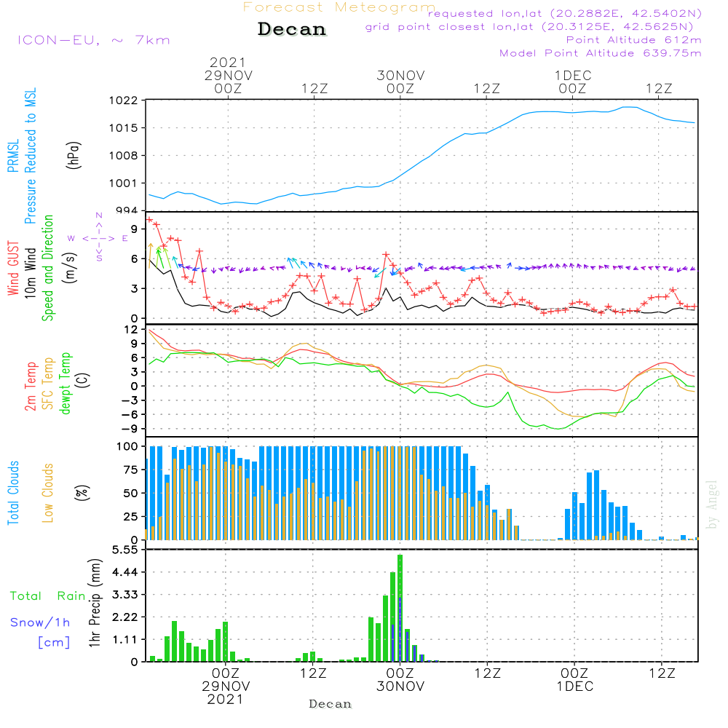The width and height of the screenshot is (728, 728).
Task: Click the 'Forecast Meteogram' heading
Action: [x=339, y=7]
